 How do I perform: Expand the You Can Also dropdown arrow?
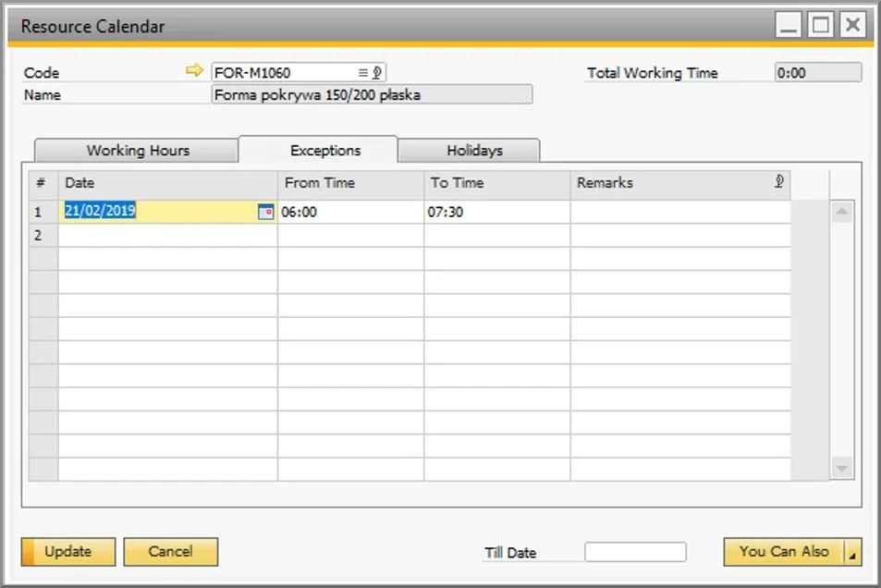(852, 553)
